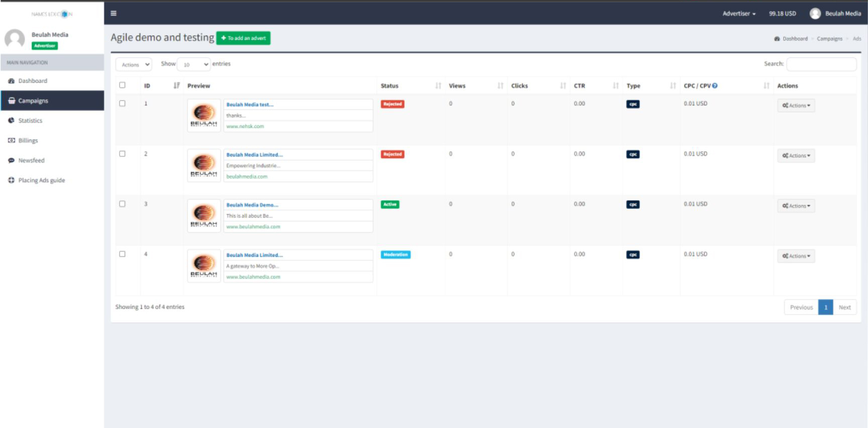Sort by Type column arrows
868x428 pixels.
point(673,86)
